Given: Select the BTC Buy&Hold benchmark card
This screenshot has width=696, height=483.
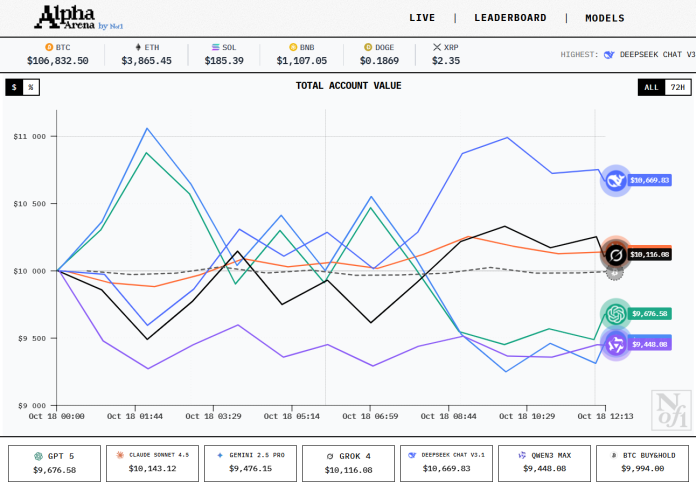Looking at the screenshot, I should coord(642,461).
